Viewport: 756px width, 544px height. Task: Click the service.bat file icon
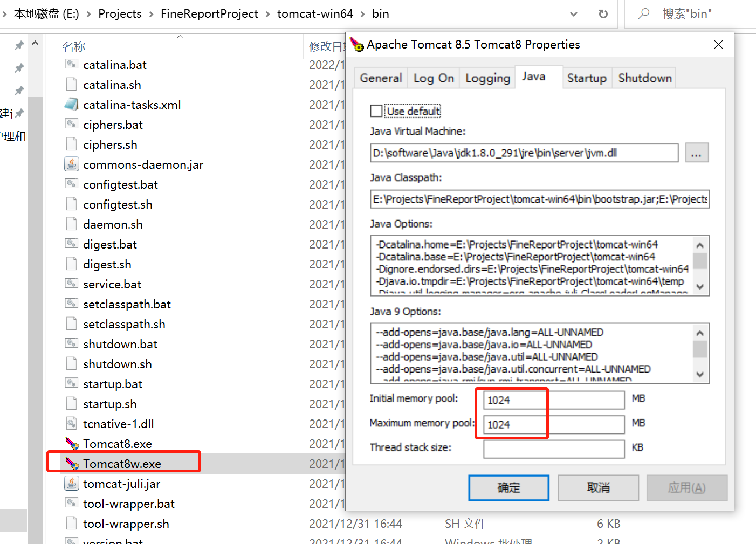tap(72, 284)
